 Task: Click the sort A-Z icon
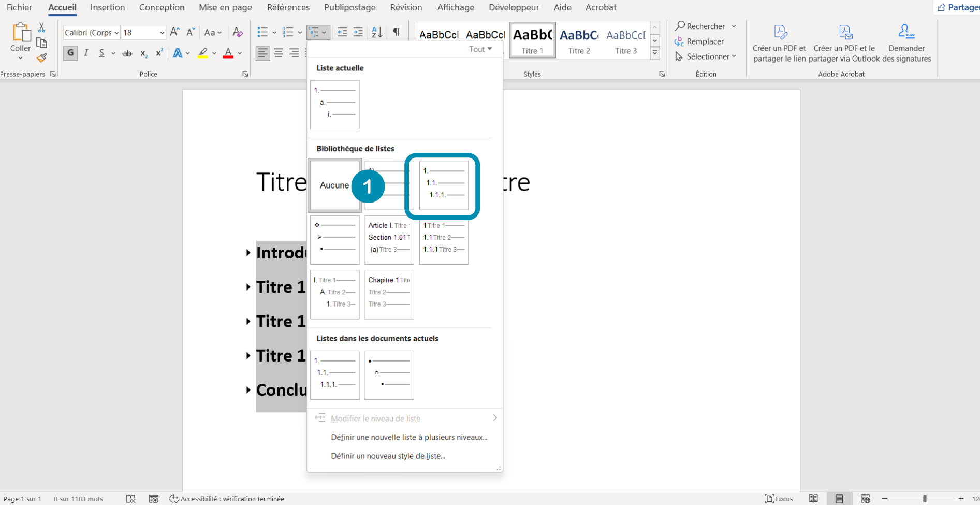377,32
